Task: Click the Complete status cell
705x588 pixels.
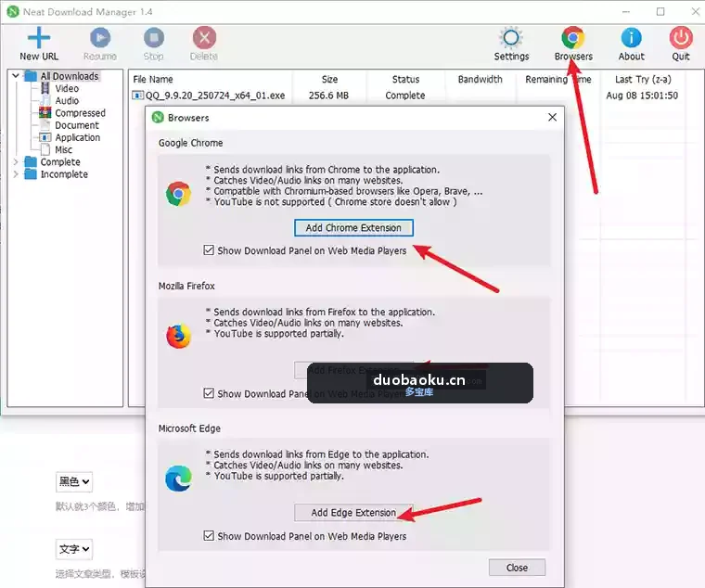Action: tap(405, 96)
